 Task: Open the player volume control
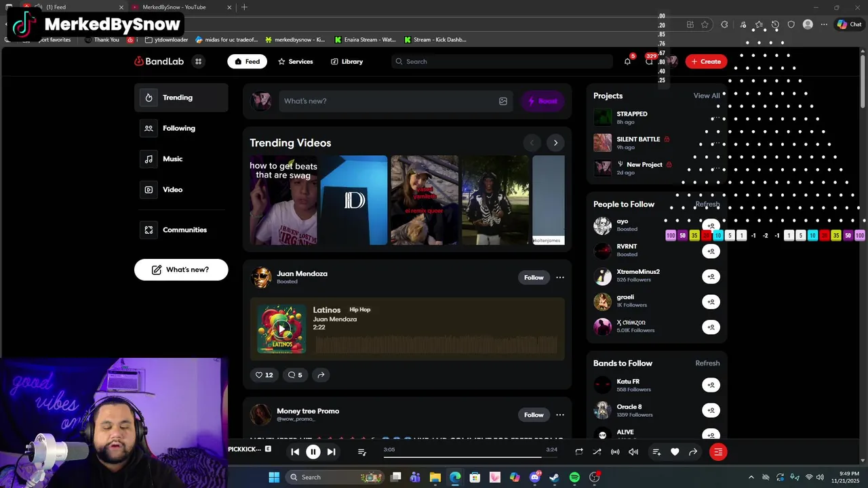[x=633, y=452]
